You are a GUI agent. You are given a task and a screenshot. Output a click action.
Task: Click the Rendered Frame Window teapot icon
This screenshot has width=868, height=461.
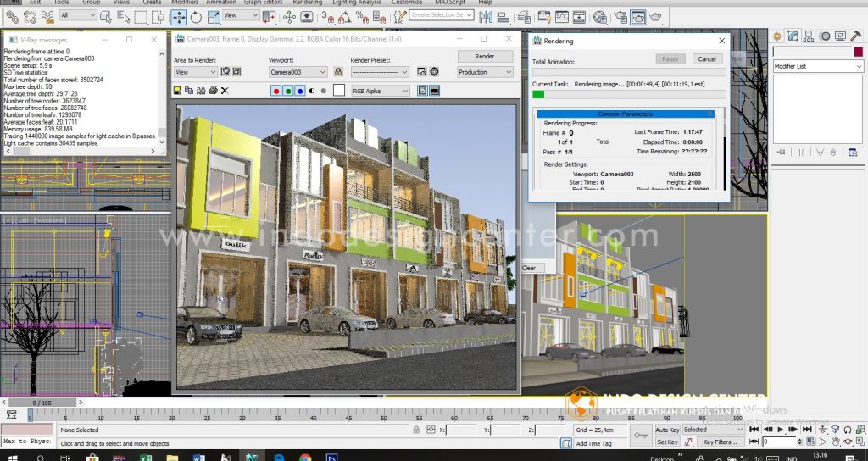click(x=637, y=17)
